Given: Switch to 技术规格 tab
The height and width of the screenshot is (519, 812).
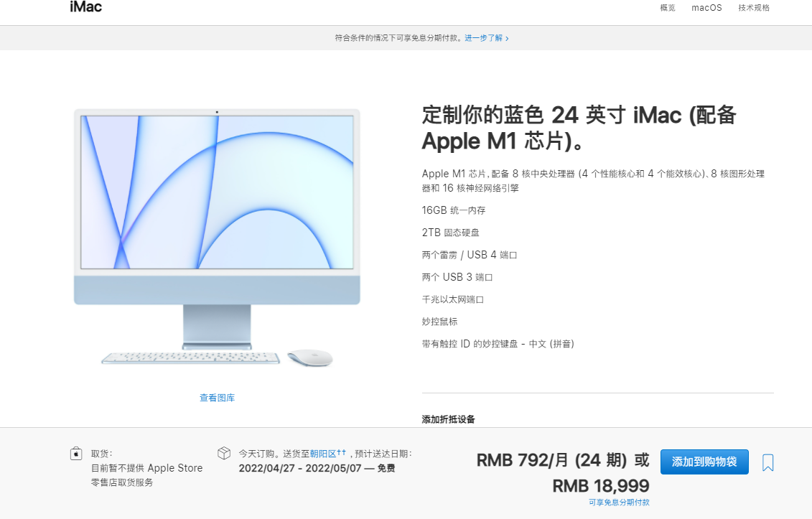Looking at the screenshot, I should [x=753, y=8].
